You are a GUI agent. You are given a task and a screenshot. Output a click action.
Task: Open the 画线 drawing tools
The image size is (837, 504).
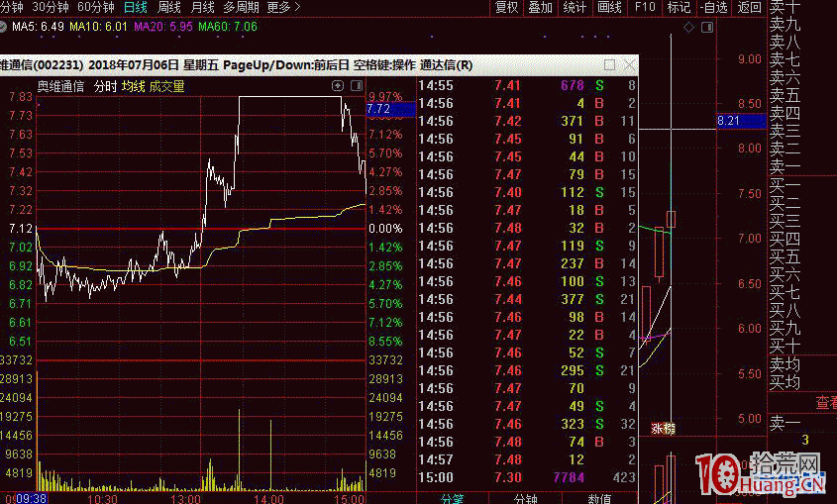click(609, 7)
